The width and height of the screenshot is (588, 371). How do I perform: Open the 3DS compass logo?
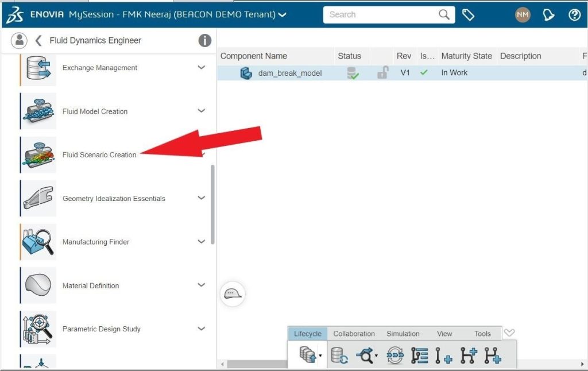click(14, 14)
